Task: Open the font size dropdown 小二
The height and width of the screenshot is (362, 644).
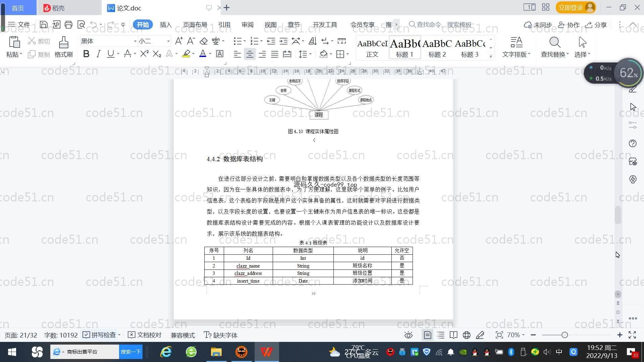Action: coord(168,41)
